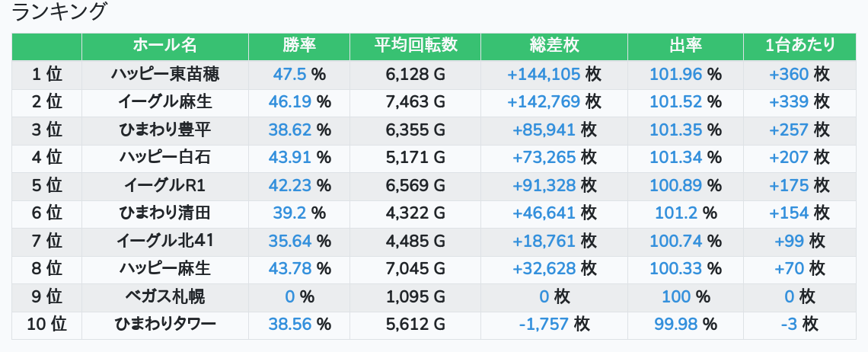Screen dimensions: 868x352
Task: Sort by 勝率 column header
Action: coord(298,46)
